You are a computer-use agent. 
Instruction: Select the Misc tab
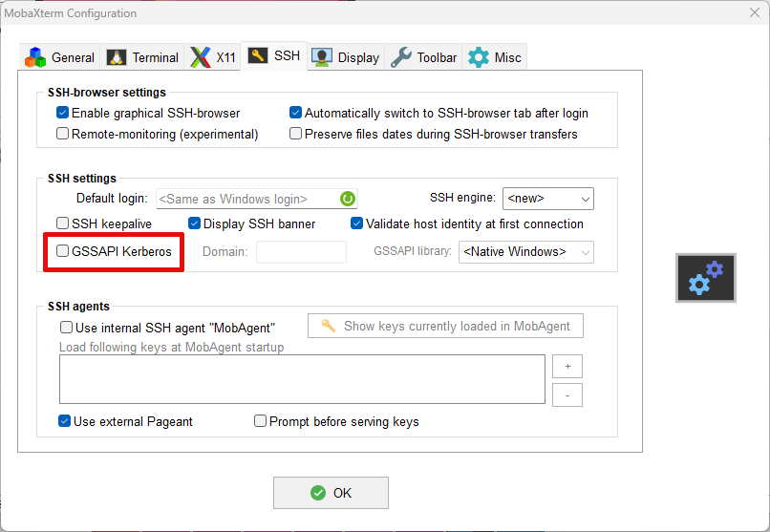pos(495,57)
